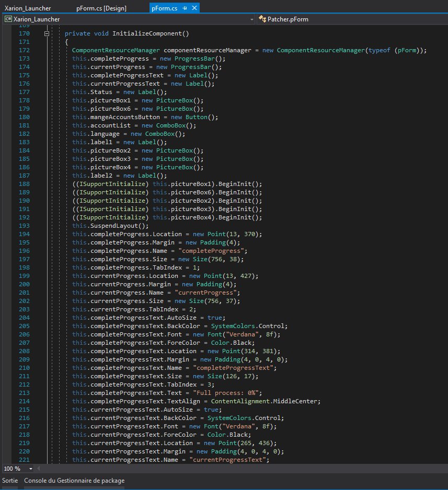
Task: Close the pForm.cs tab
Action: [194, 8]
